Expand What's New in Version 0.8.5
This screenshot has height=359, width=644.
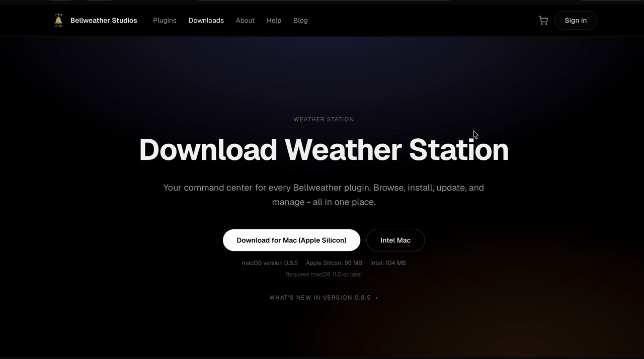tap(324, 298)
